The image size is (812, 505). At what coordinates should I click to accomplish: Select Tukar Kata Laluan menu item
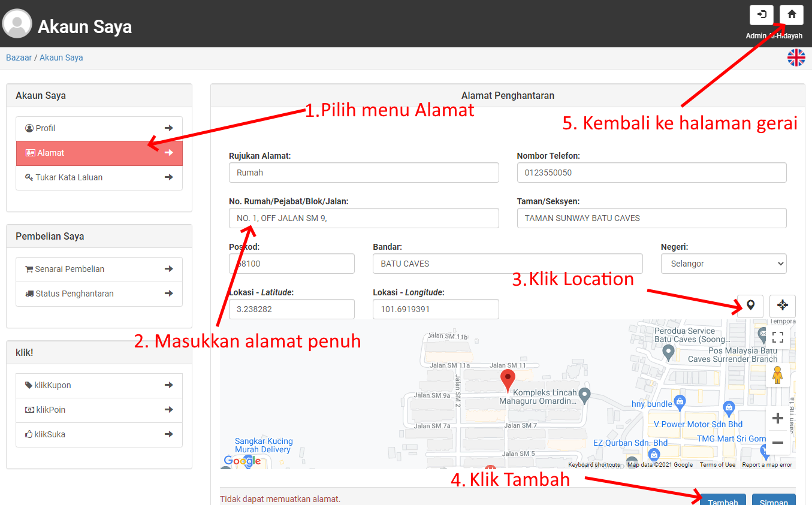point(99,177)
